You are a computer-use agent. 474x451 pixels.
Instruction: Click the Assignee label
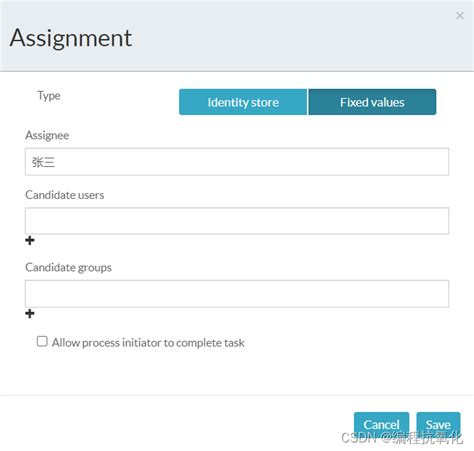pyautogui.click(x=47, y=135)
